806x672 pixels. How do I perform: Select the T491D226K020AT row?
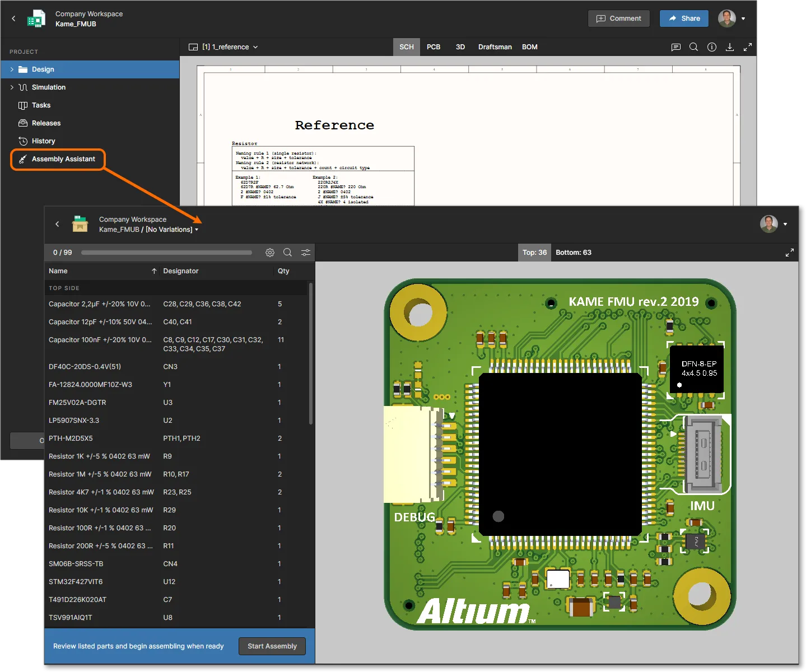coord(176,600)
